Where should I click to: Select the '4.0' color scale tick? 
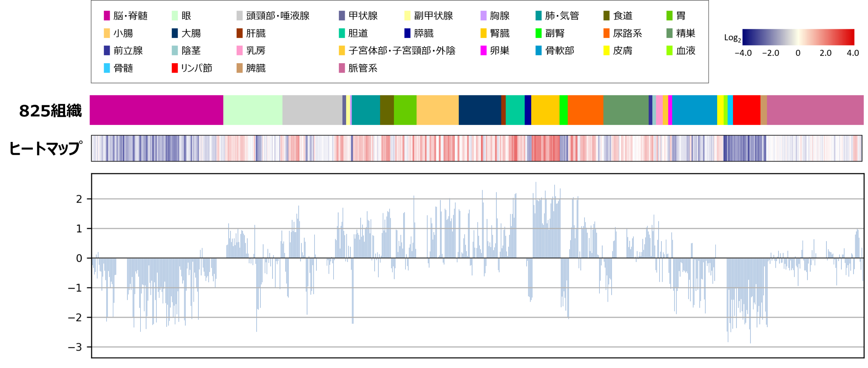coord(852,53)
